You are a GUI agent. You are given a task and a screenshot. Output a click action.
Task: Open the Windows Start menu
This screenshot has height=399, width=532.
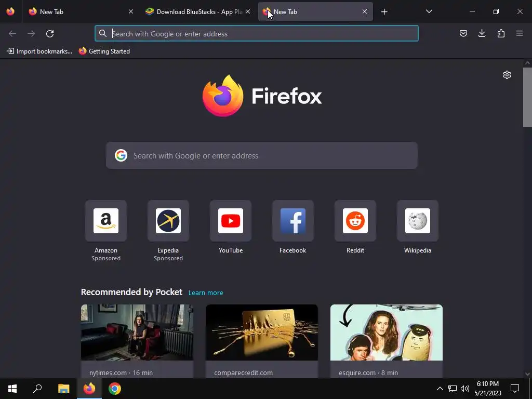coord(12,389)
